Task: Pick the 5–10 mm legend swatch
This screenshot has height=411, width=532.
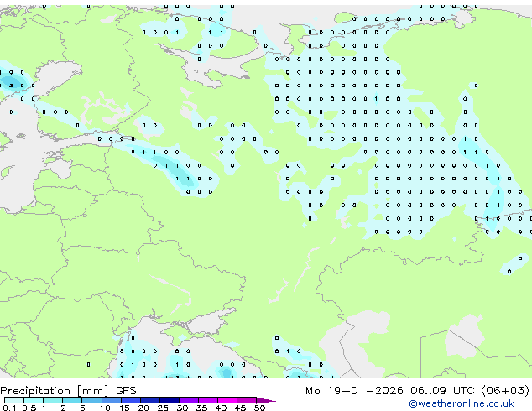Action: tap(91, 400)
